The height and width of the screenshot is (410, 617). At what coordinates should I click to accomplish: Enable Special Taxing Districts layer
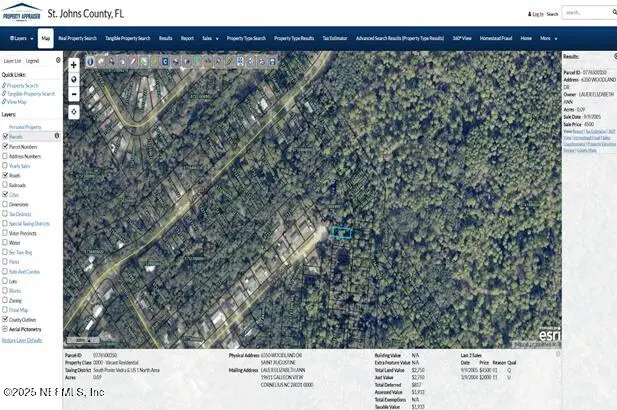[5, 223]
